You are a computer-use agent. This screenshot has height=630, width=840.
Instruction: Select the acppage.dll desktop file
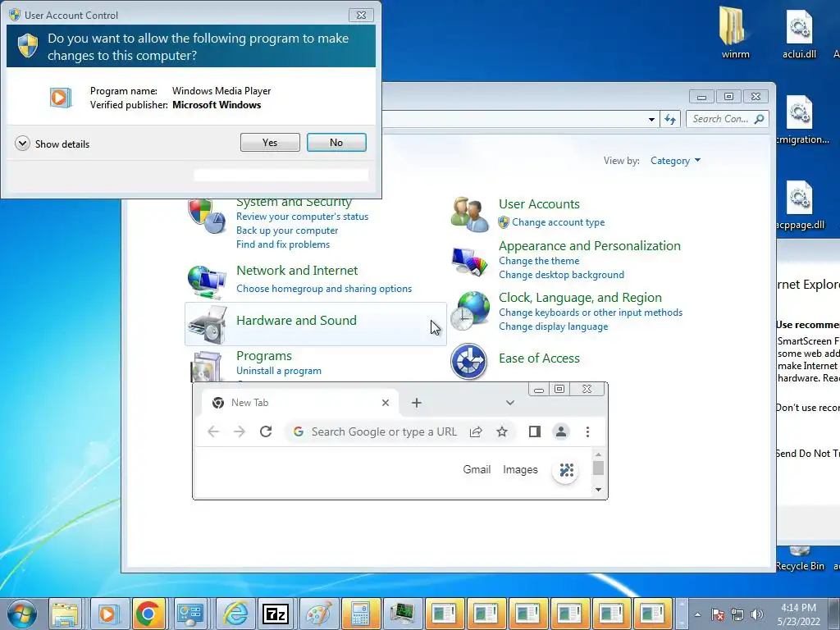[801, 205]
